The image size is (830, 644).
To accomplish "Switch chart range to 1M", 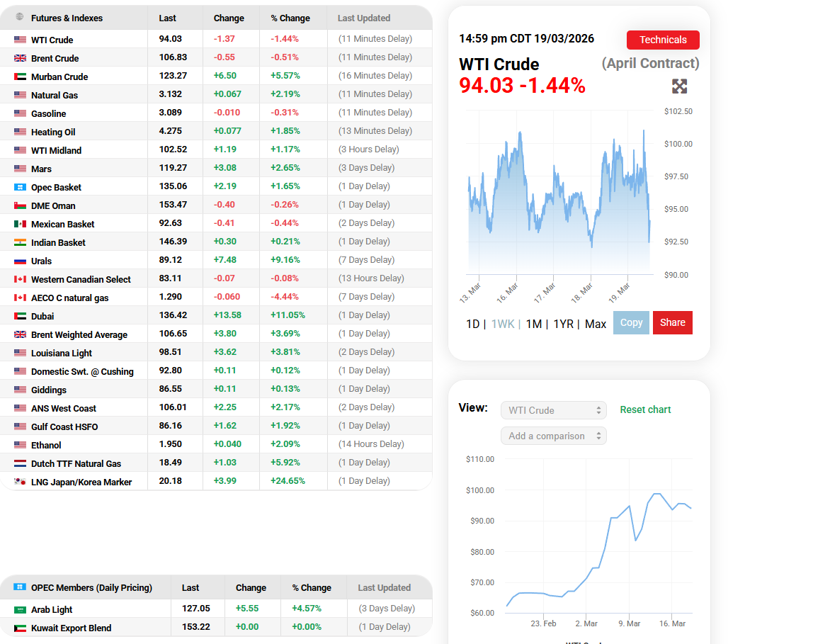I will 533,324.
